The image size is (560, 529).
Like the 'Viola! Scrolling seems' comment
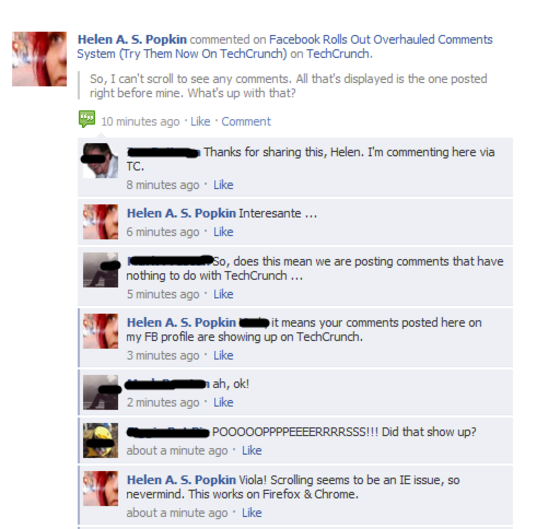click(252, 513)
